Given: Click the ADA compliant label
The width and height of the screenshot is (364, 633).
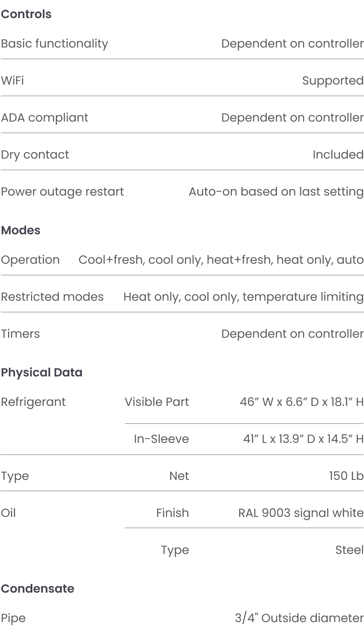Looking at the screenshot, I should pyautogui.click(x=45, y=118).
